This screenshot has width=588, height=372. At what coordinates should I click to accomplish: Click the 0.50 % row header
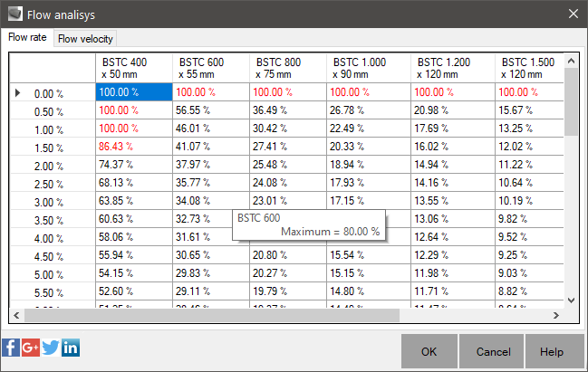tap(53, 110)
